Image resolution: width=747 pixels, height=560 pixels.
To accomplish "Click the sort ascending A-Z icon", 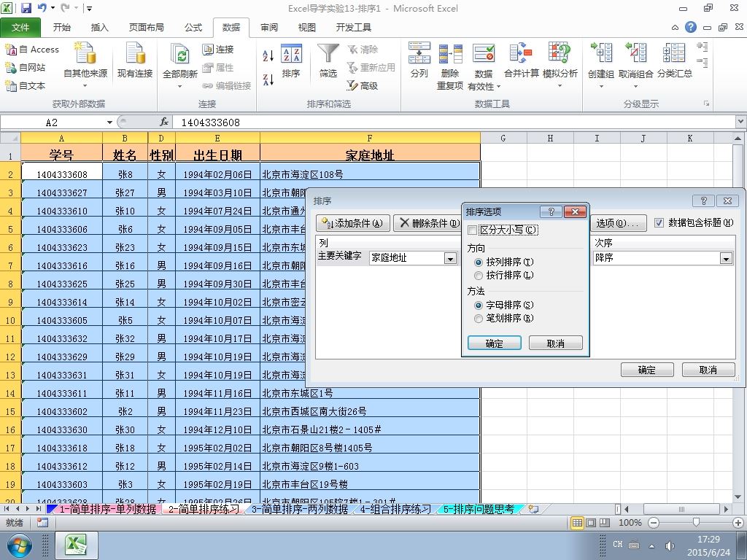I will point(268,55).
